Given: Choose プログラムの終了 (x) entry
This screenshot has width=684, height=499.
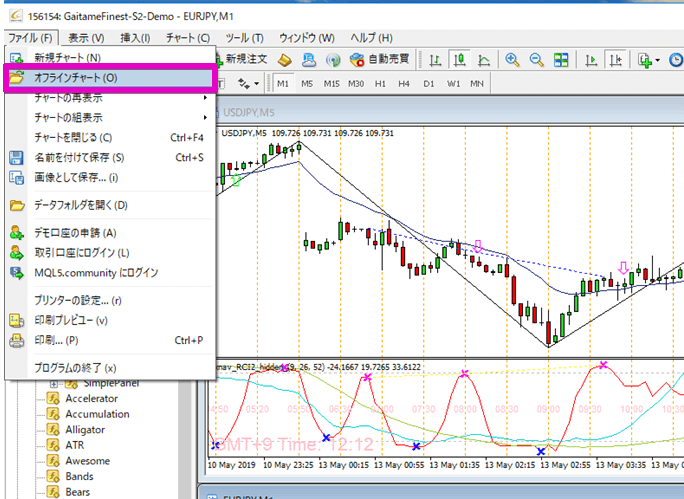Looking at the screenshot, I should 110,368.
